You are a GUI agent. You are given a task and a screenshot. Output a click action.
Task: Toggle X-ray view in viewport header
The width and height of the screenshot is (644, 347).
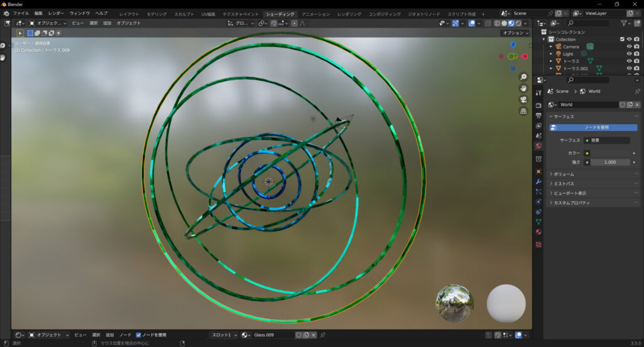488,23
